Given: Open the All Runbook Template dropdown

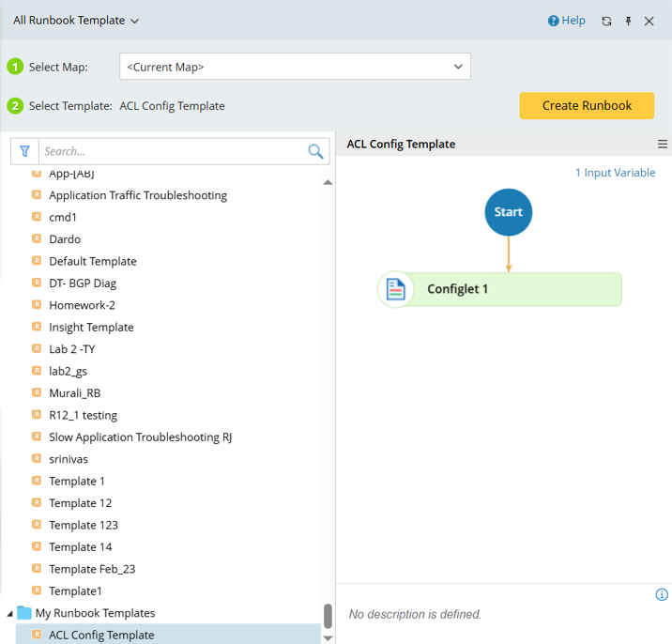Looking at the screenshot, I should (x=76, y=21).
